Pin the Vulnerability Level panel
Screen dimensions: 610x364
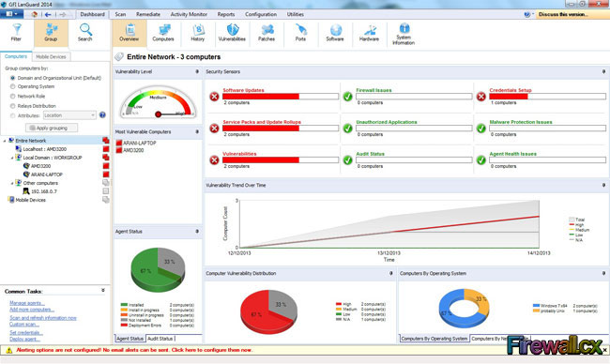click(197, 71)
